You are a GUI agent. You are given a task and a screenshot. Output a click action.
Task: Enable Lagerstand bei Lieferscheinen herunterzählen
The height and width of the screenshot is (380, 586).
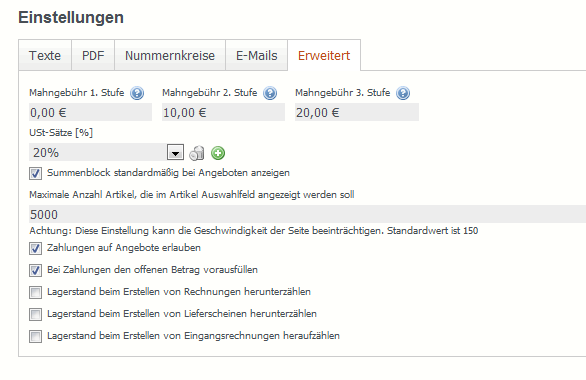click(x=36, y=314)
